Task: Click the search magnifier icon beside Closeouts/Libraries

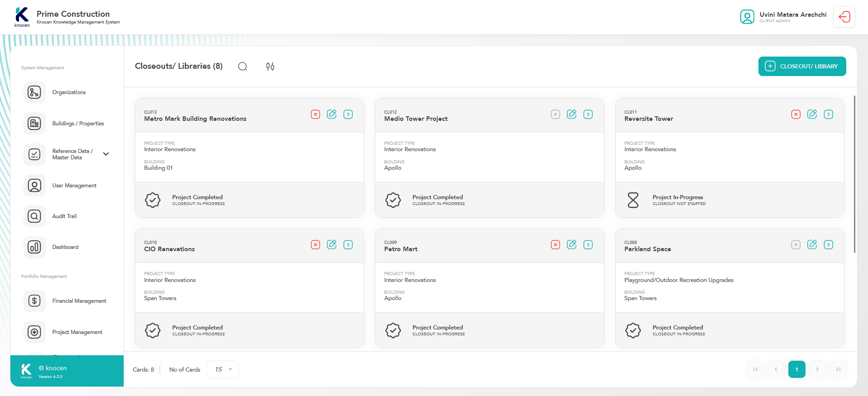Action: tap(243, 67)
